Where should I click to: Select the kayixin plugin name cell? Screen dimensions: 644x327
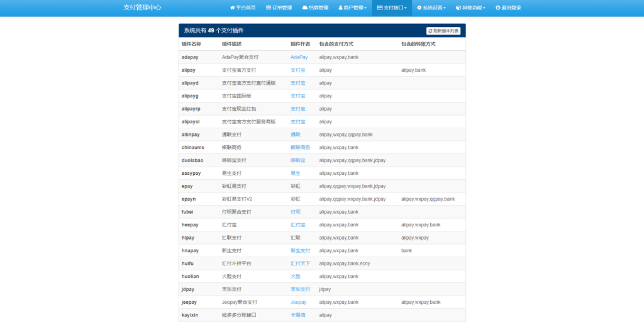click(190, 315)
